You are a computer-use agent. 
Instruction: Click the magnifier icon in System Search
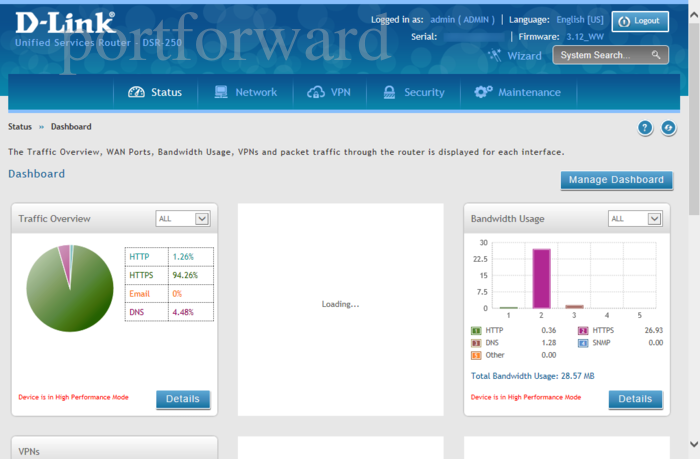(656, 55)
